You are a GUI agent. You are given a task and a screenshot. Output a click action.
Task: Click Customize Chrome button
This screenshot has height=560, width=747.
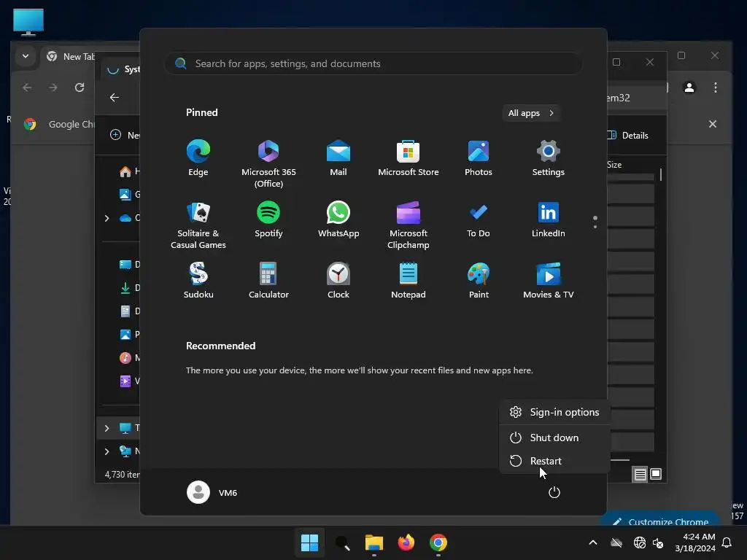coord(659,520)
